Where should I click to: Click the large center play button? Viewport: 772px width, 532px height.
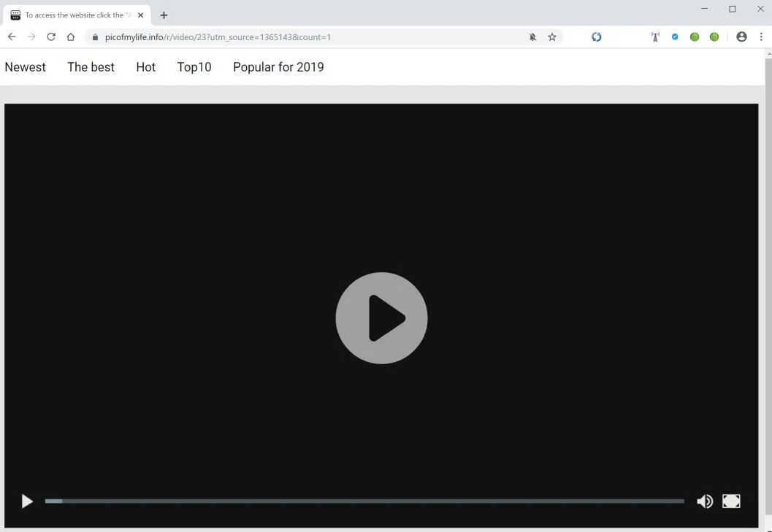coord(381,318)
